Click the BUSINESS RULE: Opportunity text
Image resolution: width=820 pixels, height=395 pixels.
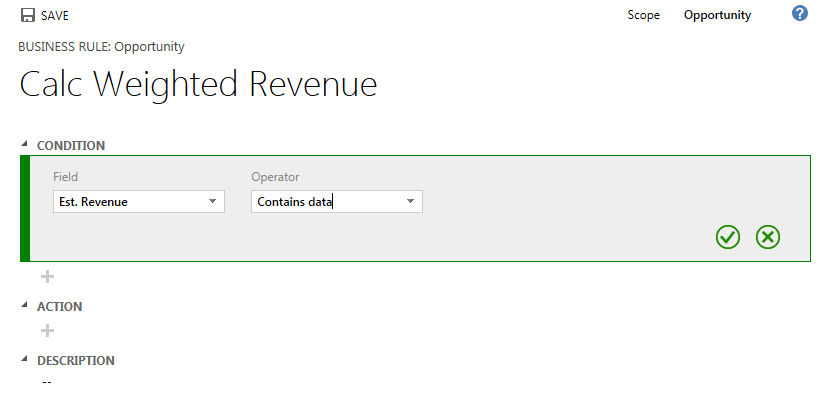point(101,47)
